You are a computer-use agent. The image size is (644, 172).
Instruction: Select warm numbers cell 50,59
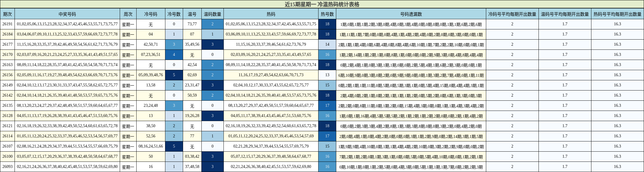tap(192, 95)
